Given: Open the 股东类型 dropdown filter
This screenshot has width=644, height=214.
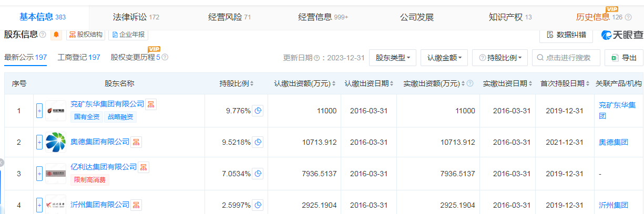Looking at the screenshot, I should (393, 58).
